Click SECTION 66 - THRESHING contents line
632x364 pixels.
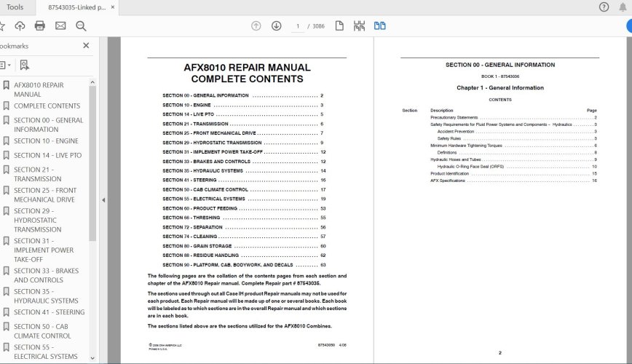point(244,218)
